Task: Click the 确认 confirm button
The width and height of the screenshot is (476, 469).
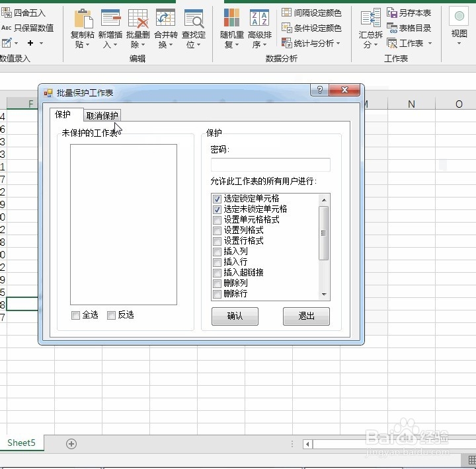Action: [x=235, y=316]
